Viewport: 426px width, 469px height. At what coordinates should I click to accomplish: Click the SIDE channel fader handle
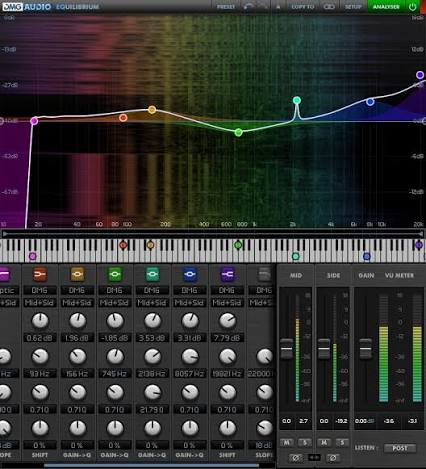(324, 349)
